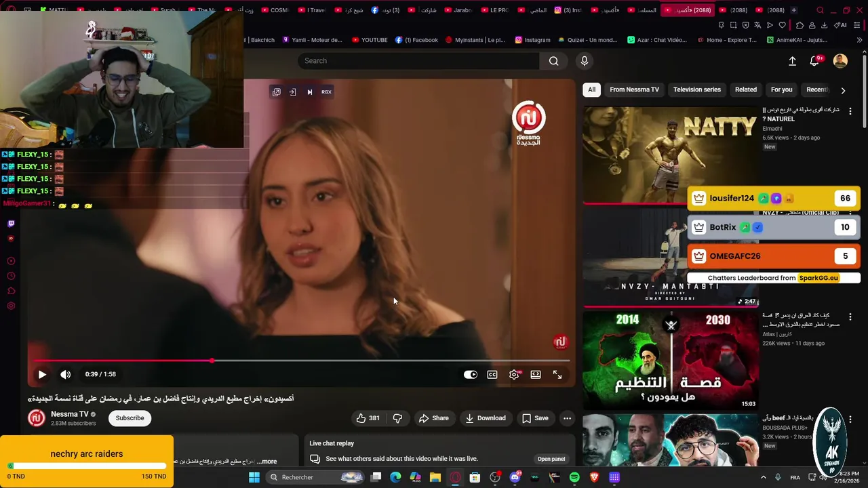Click the browser downloads arrow icon
The image size is (868, 488).
(824, 25)
